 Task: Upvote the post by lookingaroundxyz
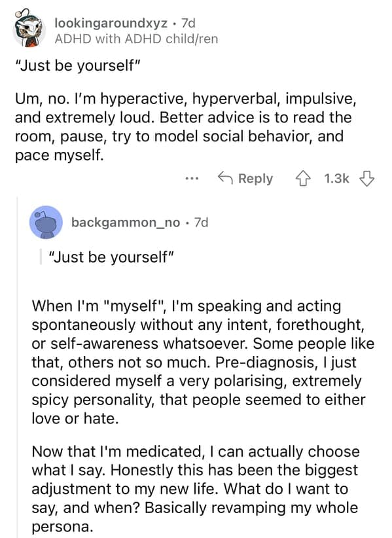click(304, 179)
